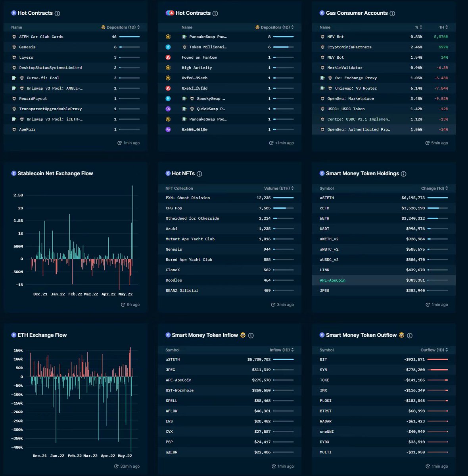Sort Gas Consumer Accounts by 1H column
Screen dimensions: 468x476
pos(443,27)
